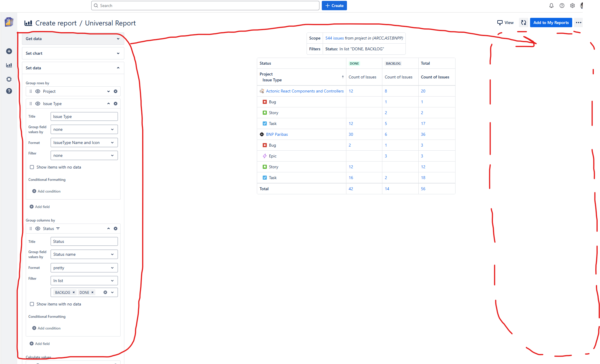600x364 pixels.
Task: Click the Epic icon under BNP Paribas
Action: [265, 156]
